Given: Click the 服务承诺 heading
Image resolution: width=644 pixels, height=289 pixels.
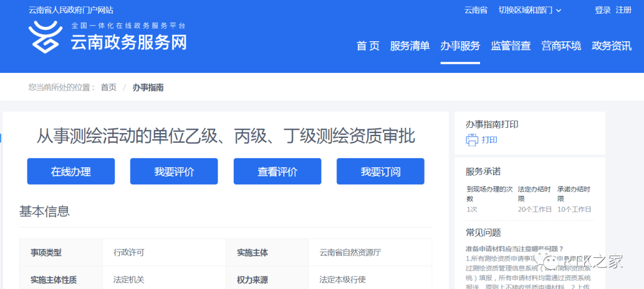Looking at the screenshot, I should pos(484,171).
